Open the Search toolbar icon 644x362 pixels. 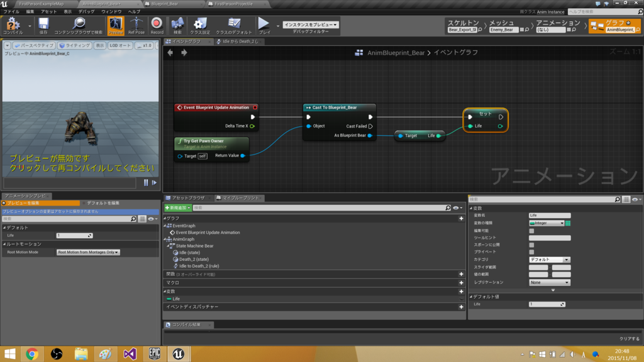pyautogui.click(x=177, y=26)
